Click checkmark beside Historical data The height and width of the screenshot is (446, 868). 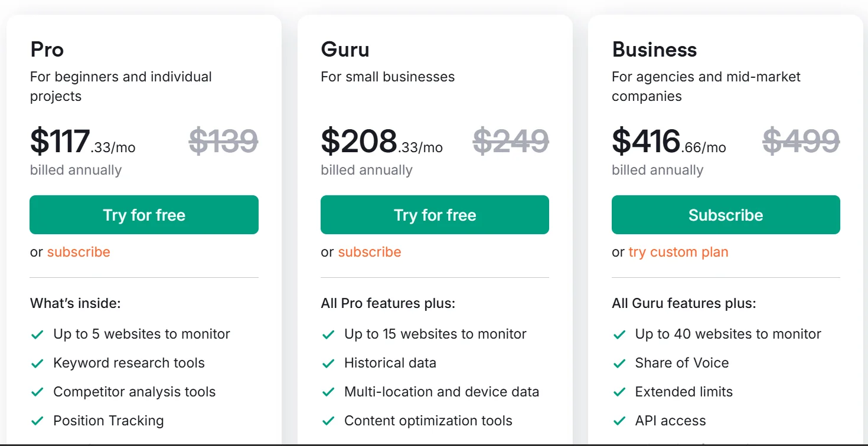pyautogui.click(x=328, y=363)
